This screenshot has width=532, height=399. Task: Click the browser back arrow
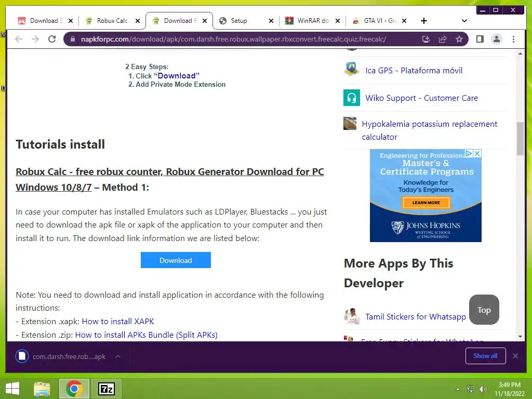coord(19,39)
